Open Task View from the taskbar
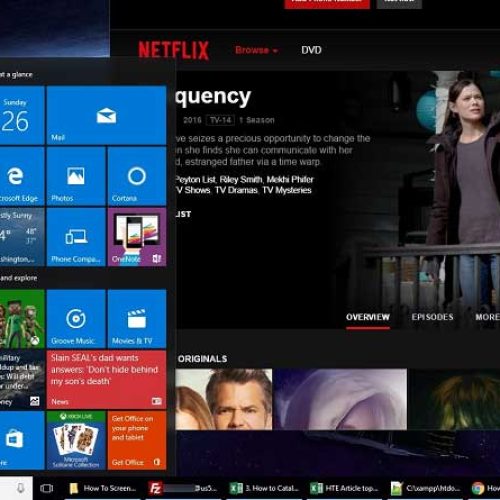Image resolution: width=500 pixels, height=500 pixels. tap(46, 488)
